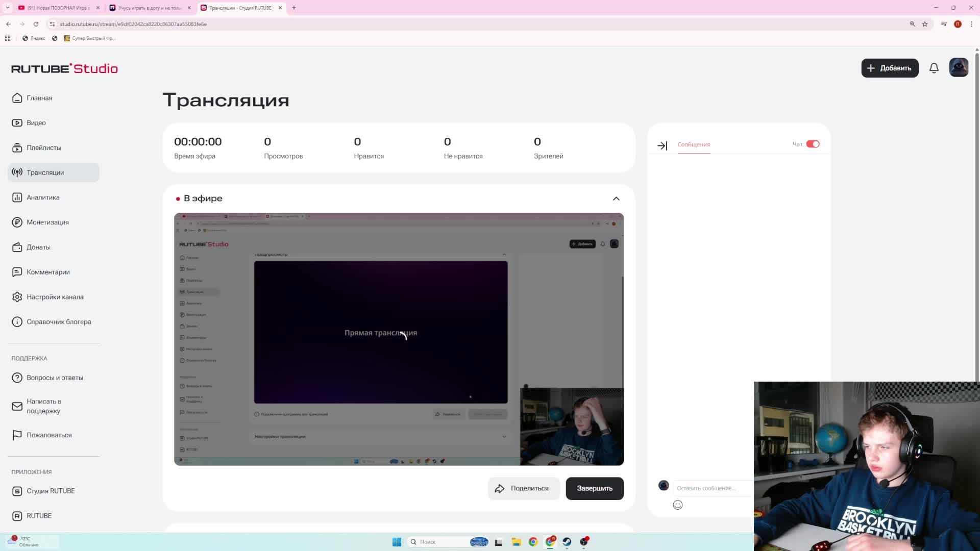
Task: Open Настройки канала
Action: 55,296
